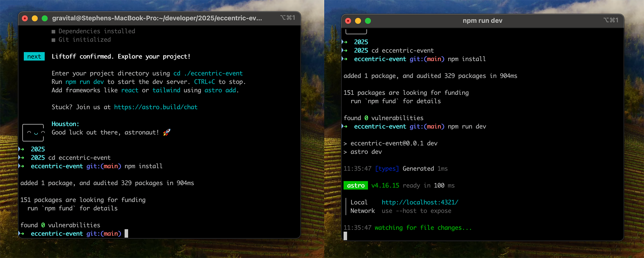The height and width of the screenshot is (258, 644).
Task: Click the cyan next badge
Action: (34, 56)
